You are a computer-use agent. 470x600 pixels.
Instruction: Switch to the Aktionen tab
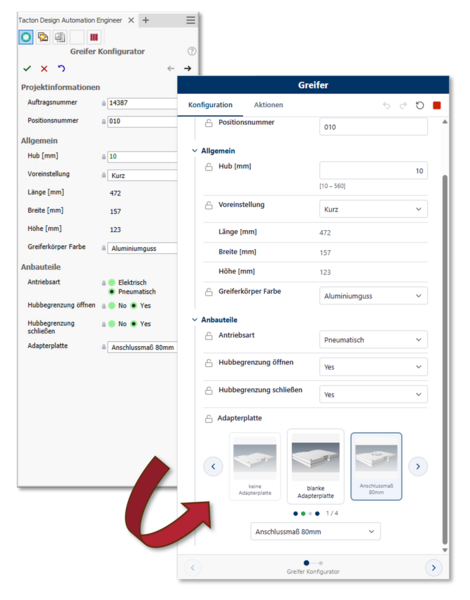pos(268,105)
